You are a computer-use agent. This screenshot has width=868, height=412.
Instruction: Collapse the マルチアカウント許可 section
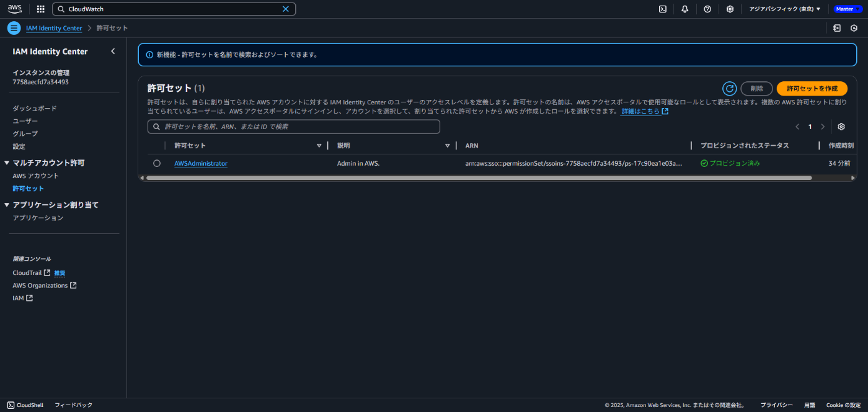[7, 163]
